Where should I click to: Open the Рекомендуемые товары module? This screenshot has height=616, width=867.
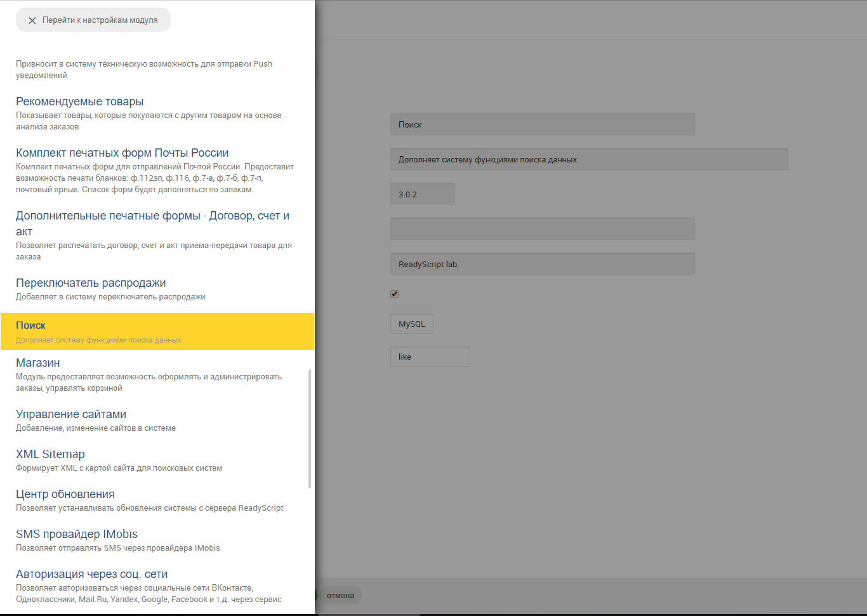click(x=79, y=102)
